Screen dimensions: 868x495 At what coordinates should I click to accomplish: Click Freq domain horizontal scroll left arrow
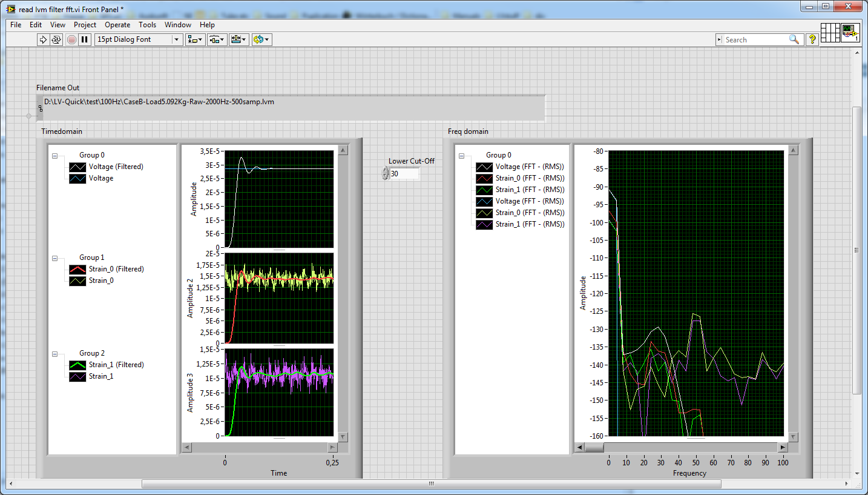(580, 447)
